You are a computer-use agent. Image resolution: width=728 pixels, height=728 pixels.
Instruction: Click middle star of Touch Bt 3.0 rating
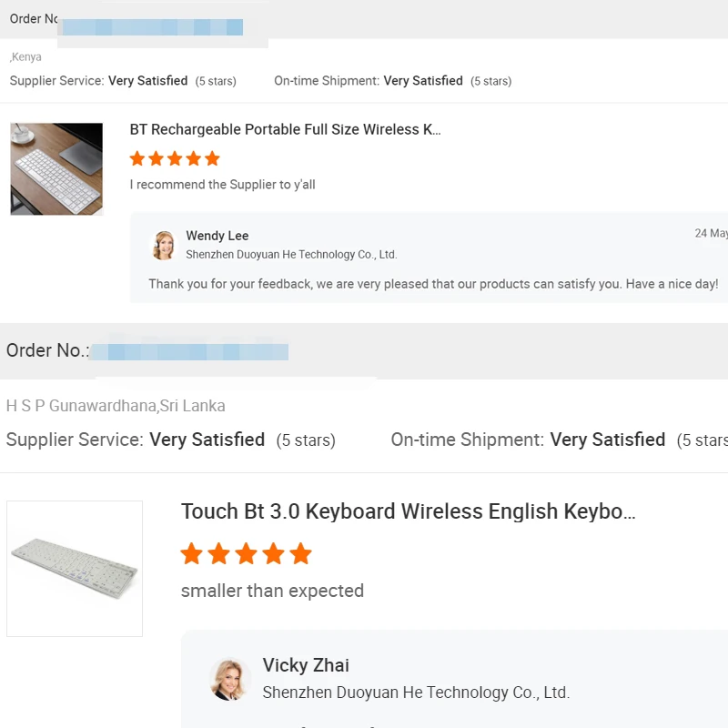point(247,553)
